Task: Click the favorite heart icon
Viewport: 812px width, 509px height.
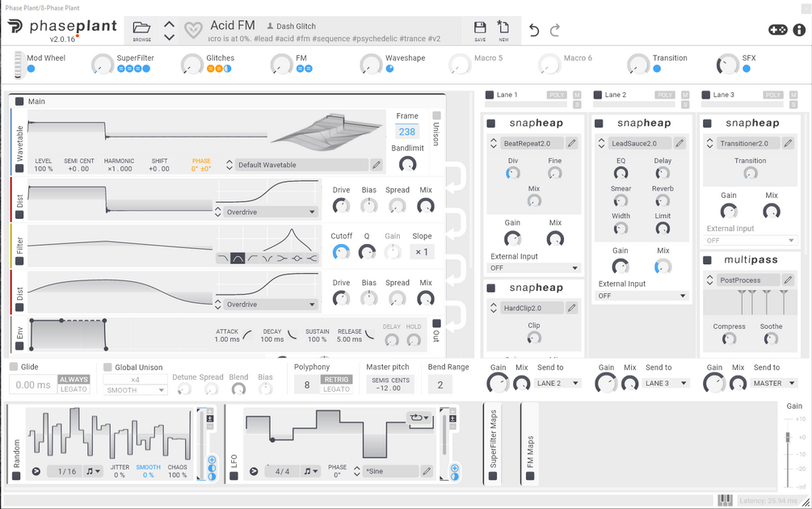Action: click(x=194, y=31)
